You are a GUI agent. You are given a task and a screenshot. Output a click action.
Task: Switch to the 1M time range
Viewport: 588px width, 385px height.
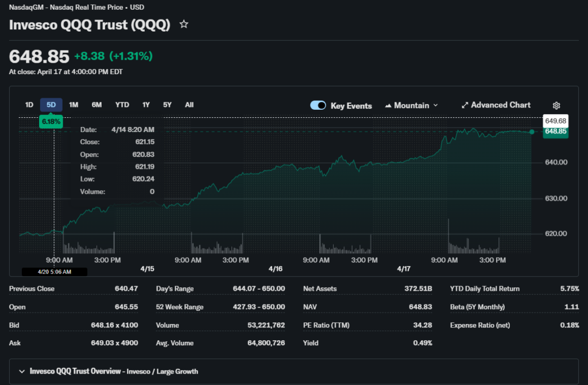click(x=73, y=105)
